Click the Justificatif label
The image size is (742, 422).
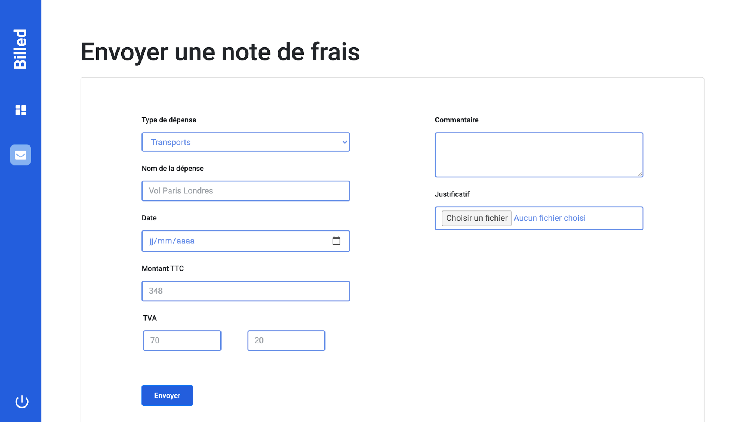pos(452,194)
